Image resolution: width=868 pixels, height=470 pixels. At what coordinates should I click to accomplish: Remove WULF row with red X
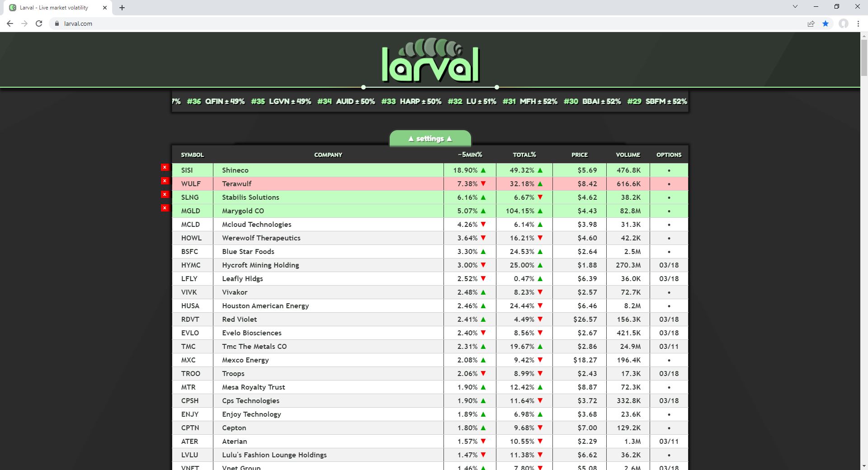click(x=165, y=181)
